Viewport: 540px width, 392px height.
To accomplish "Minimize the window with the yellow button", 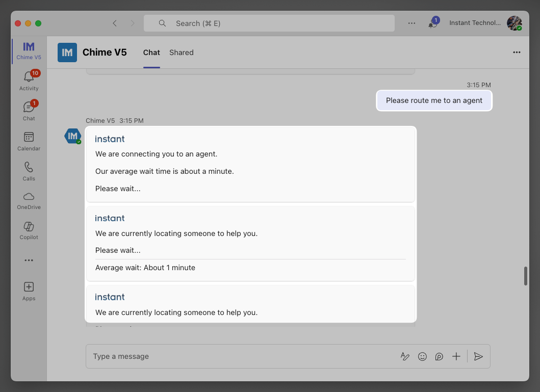I will click(x=28, y=23).
